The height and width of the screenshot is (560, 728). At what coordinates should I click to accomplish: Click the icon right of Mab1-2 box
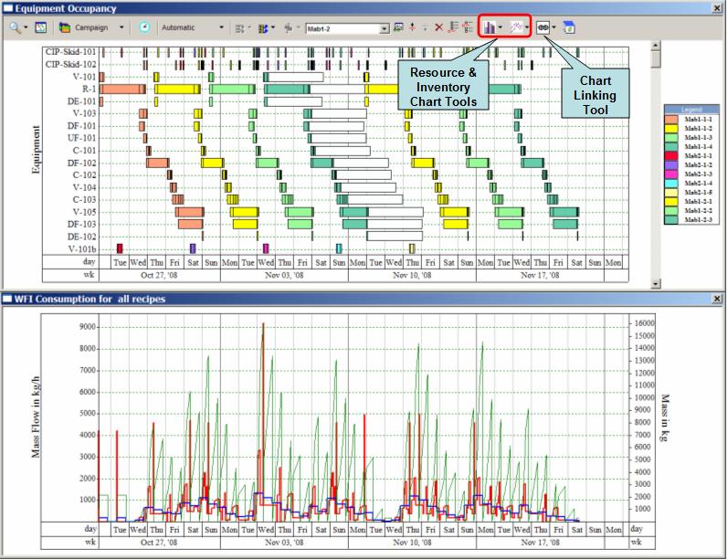(x=398, y=27)
